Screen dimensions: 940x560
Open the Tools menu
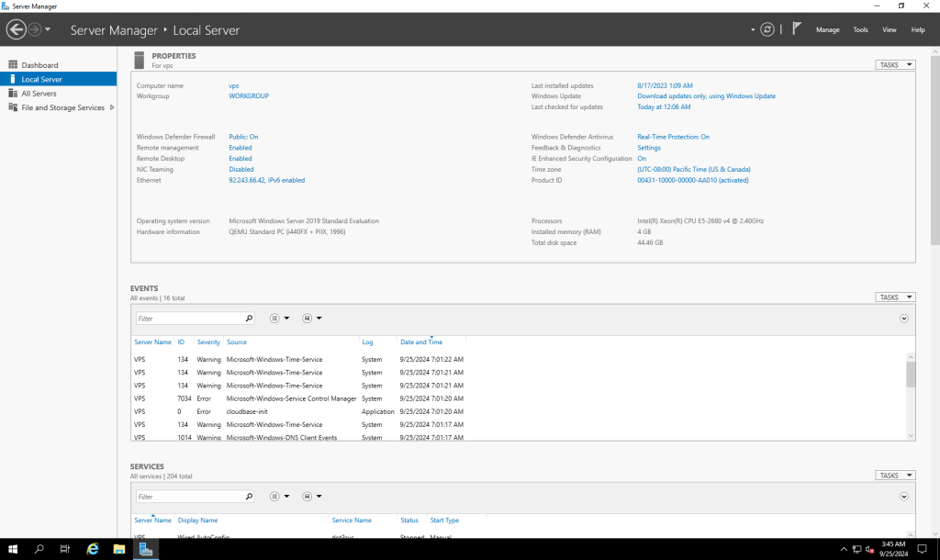point(860,29)
